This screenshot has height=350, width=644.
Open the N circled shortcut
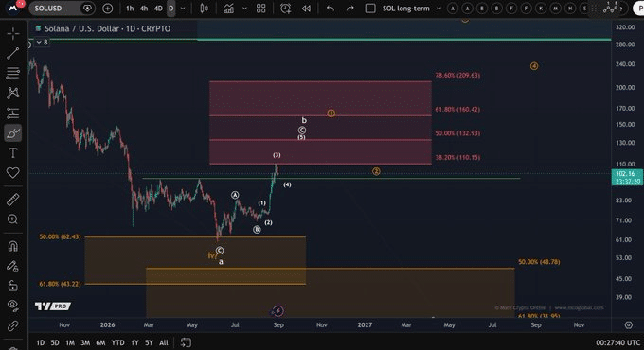click(570, 9)
